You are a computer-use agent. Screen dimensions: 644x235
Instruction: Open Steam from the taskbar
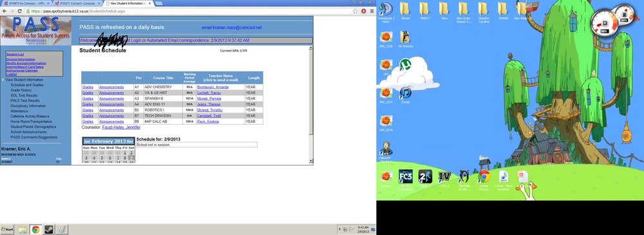click(x=49, y=230)
